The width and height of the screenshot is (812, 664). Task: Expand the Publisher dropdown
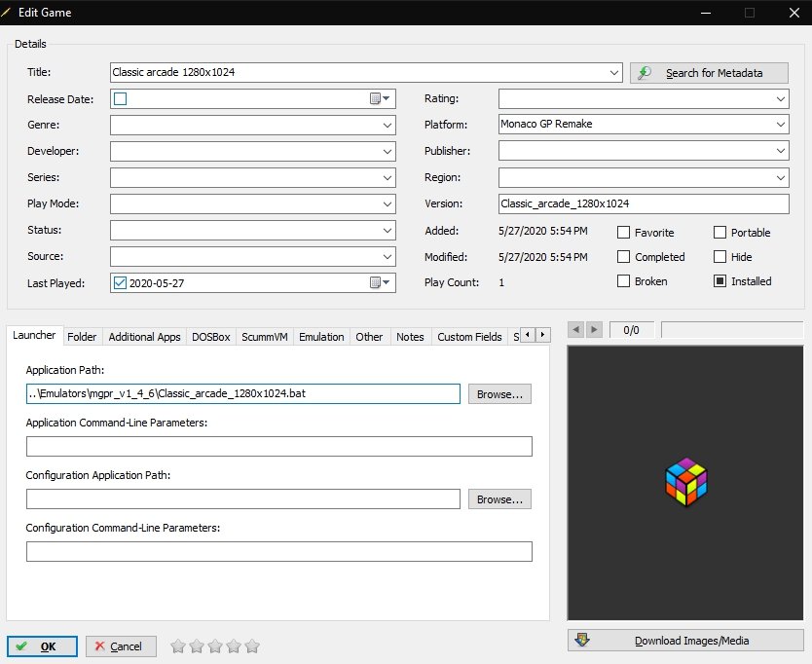coord(781,151)
